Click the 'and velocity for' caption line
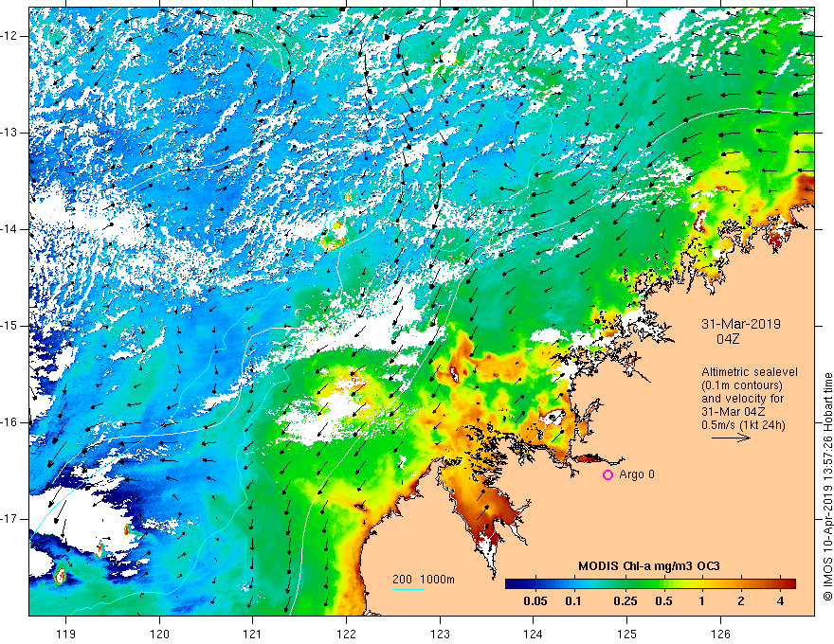 [x=743, y=399]
